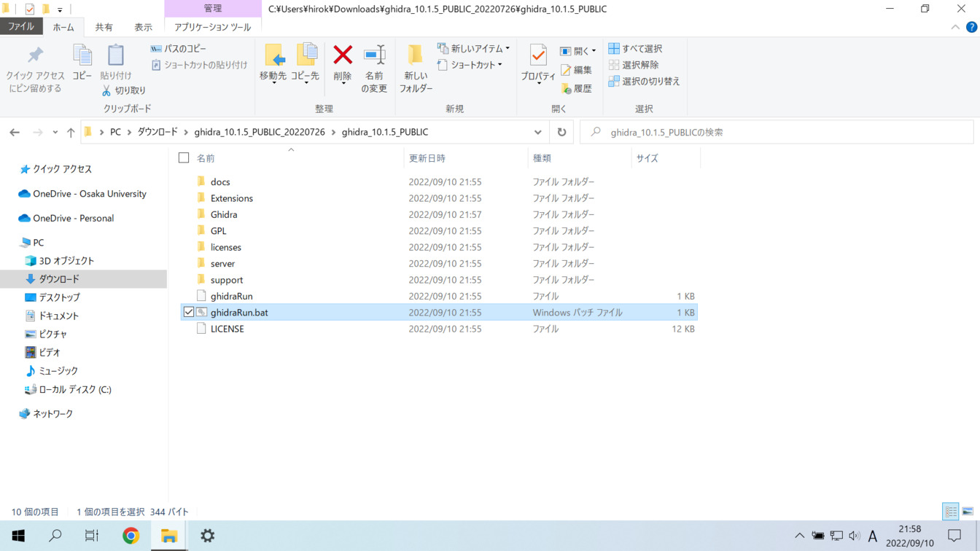This screenshot has height=551, width=980.
Task: Open Task View on taskbar
Action: pos(92,536)
